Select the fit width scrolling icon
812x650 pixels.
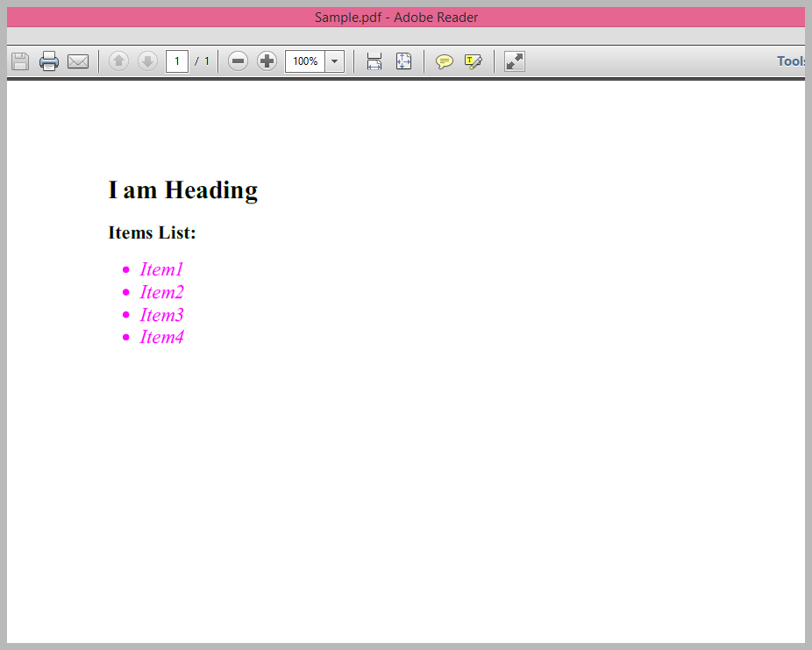pyautogui.click(x=374, y=61)
